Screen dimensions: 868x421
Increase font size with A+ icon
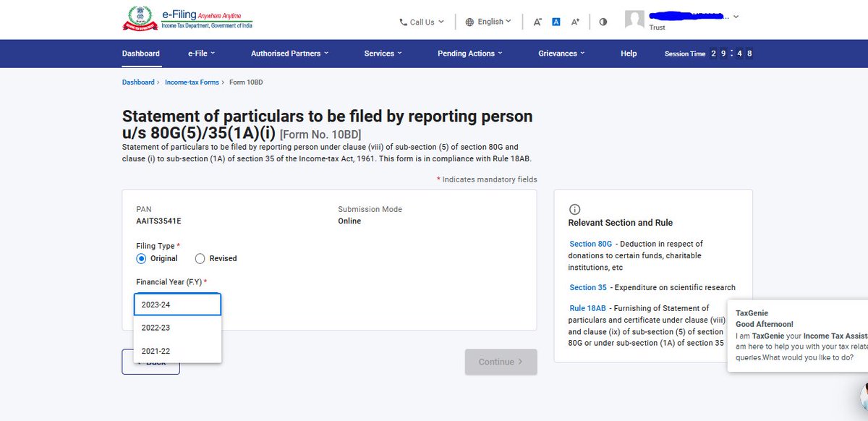575,22
